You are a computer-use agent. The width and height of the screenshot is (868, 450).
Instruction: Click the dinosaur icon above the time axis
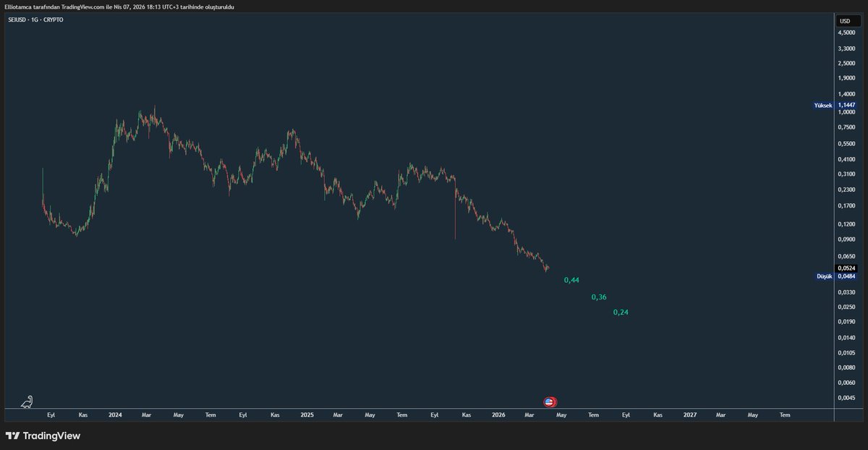click(x=26, y=402)
